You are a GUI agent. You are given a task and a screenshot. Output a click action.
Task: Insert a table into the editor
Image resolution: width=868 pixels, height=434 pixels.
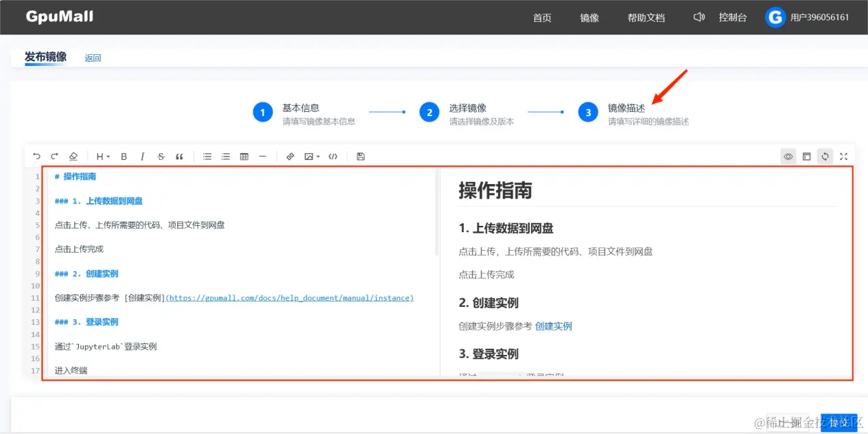coord(244,157)
